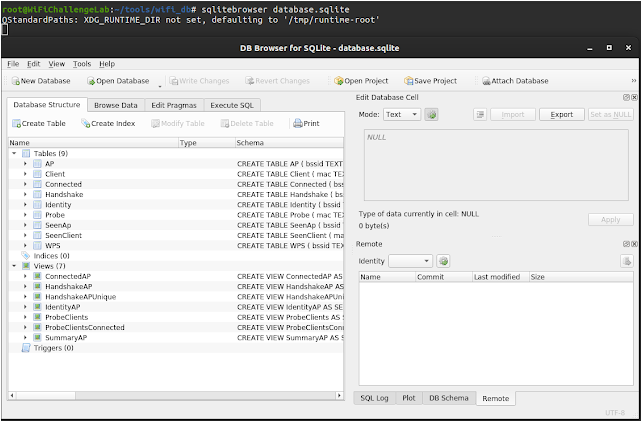Click the right arrow of horizontal scrollbar
The width and height of the screenshot is (642, 422).
coord(339,395)
